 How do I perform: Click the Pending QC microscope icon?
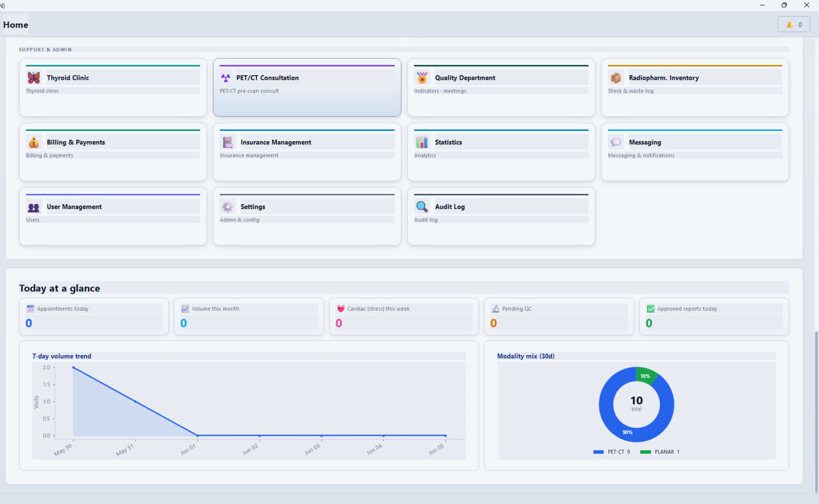[495, 309]
